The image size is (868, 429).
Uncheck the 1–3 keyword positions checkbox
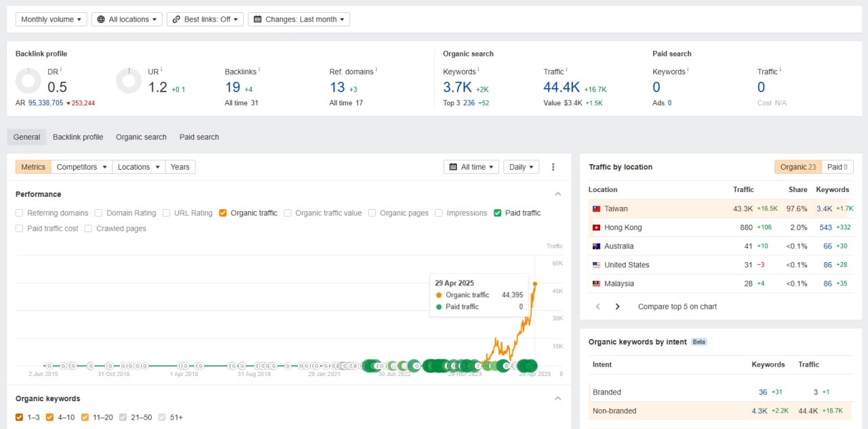coord(20,417)
